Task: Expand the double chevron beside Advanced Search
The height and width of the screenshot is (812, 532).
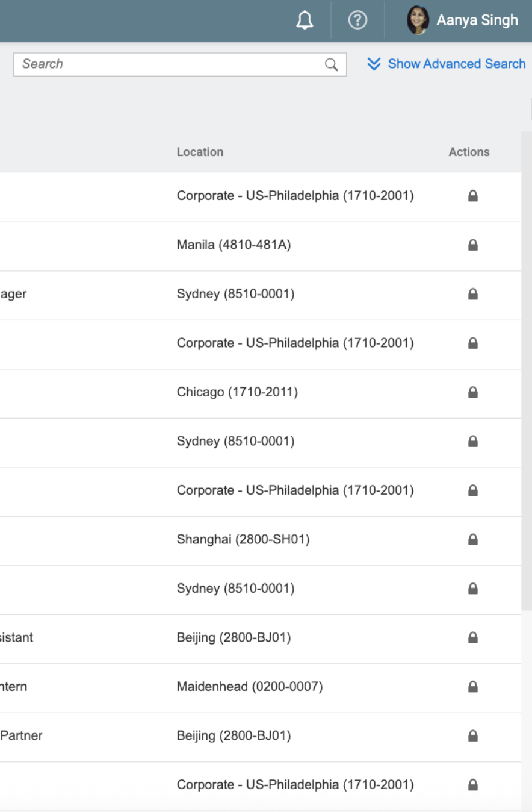Action: [374, 64]
